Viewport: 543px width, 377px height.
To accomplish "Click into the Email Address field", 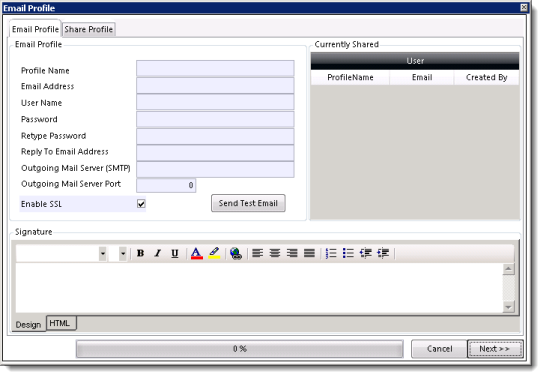I will tap(215, 86).
